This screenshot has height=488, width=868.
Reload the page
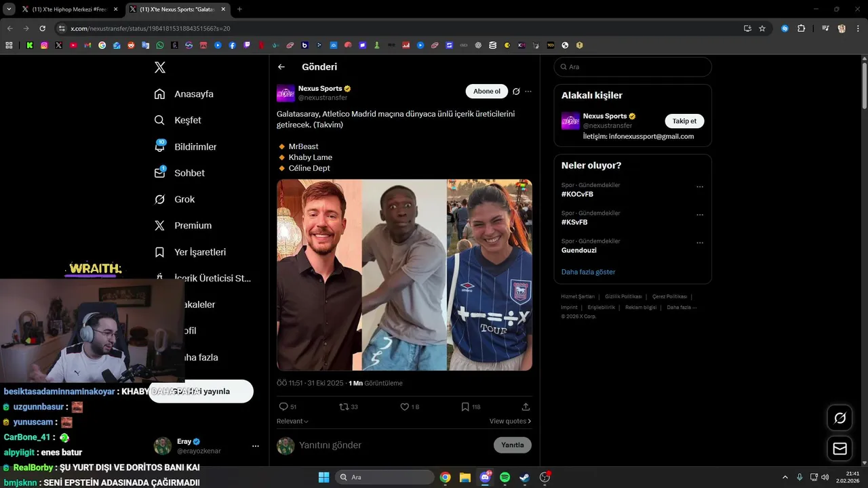point(42,28)
